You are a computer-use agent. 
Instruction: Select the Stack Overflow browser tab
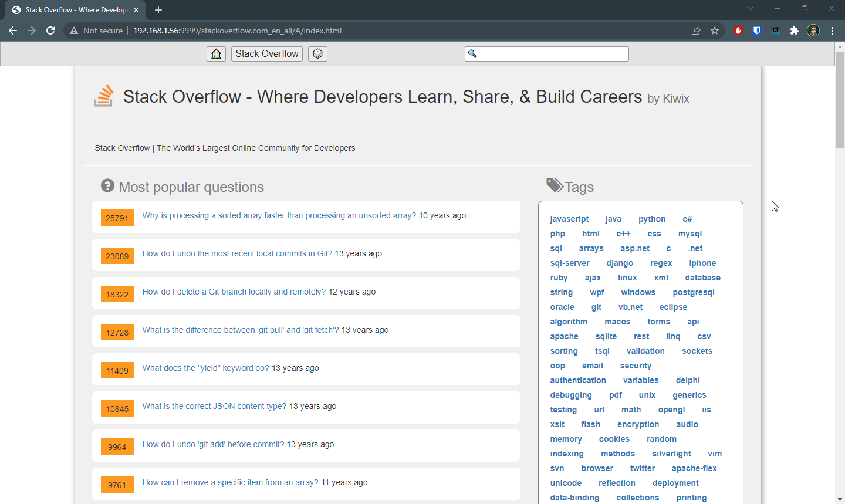(75, 10)
